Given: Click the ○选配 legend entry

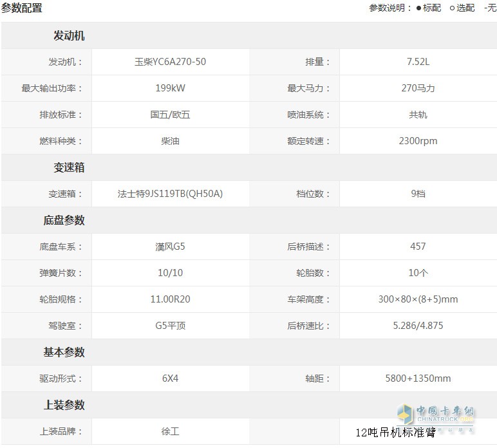Looking at the screenshot, I should [x=462, y=8].
